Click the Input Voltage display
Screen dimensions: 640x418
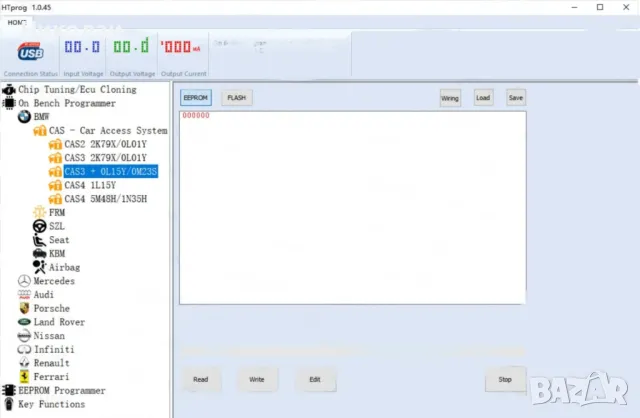tap(82, 48)
